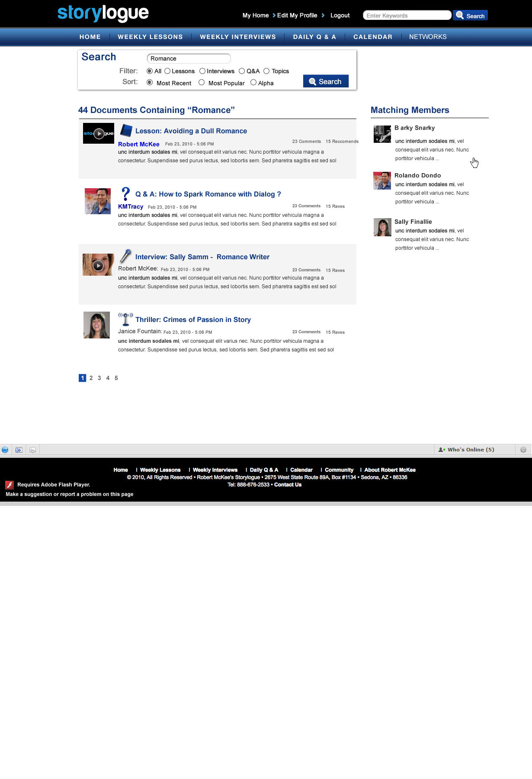Click the microphone Interview icon
The height and width of the screenshot is (779, 532).
pos(125,256)
